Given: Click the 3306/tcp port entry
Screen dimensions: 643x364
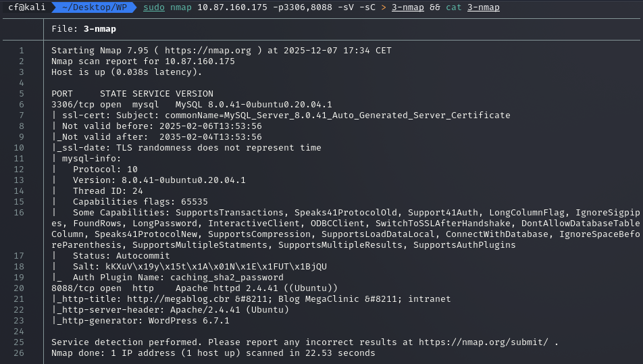Looking at the screenshot, I should [x=73, y=105].
